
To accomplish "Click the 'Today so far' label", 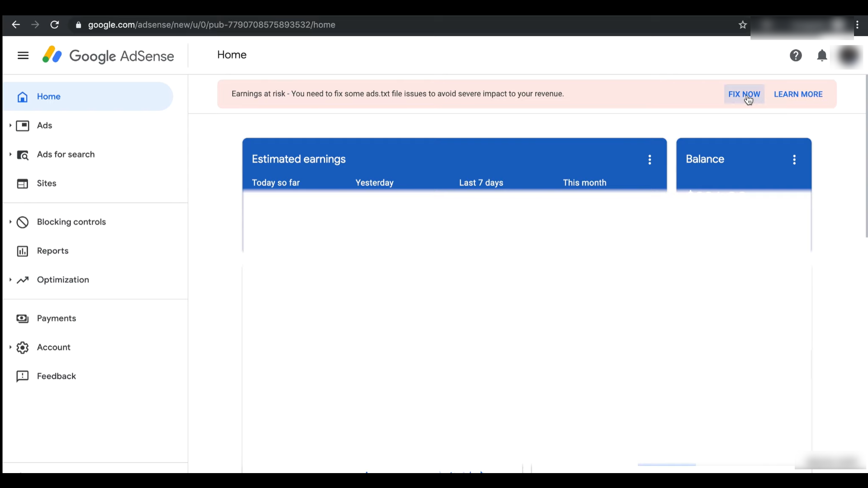I will [x=276, y=183].
